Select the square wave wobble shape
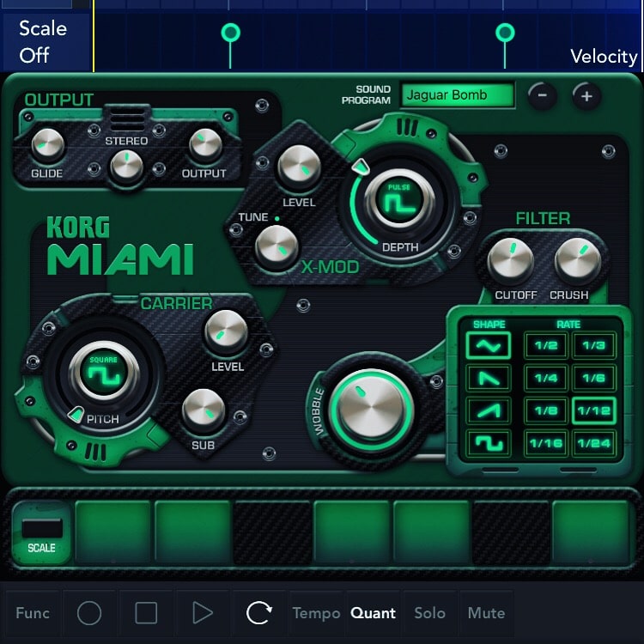This screenshot has height=644, width=644. click(488, 443)
